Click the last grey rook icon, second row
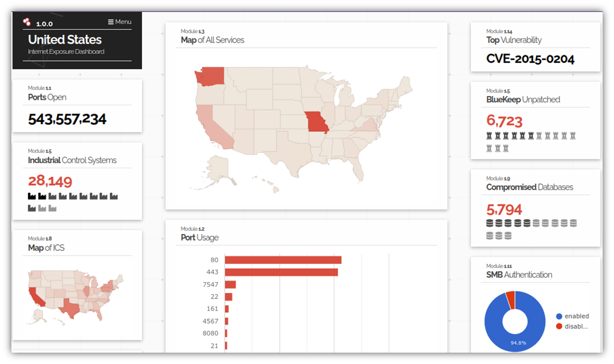The height and width of the screenshot is (364, 614). click(506, 148)
